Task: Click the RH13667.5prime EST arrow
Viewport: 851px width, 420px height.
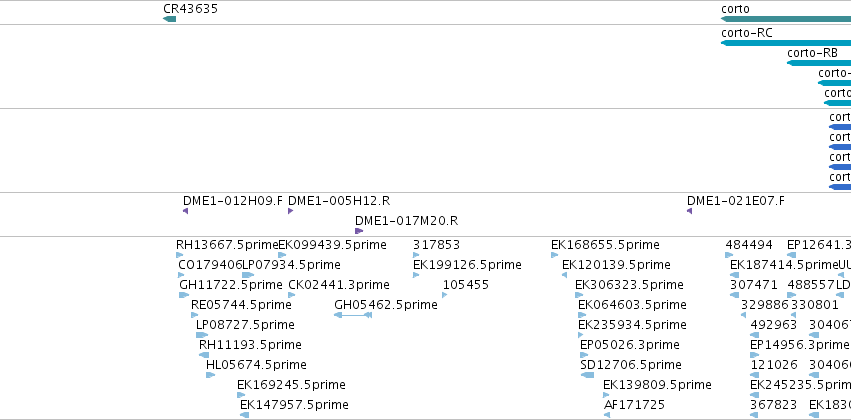Action: tap(180, 255)
